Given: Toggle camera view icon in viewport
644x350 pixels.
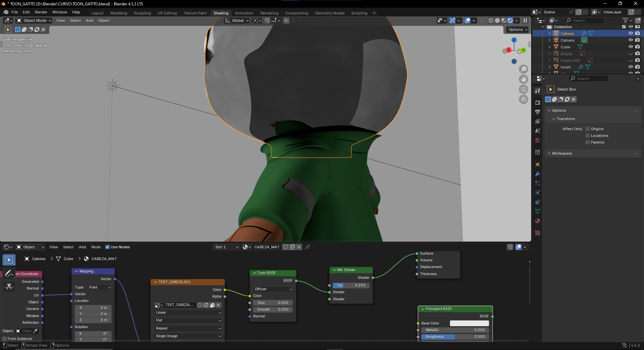Looking at the screenshot, I should point(524,89).
